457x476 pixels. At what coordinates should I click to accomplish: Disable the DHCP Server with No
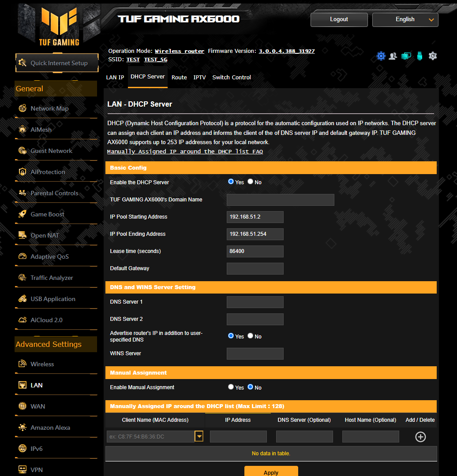[251, 182]
